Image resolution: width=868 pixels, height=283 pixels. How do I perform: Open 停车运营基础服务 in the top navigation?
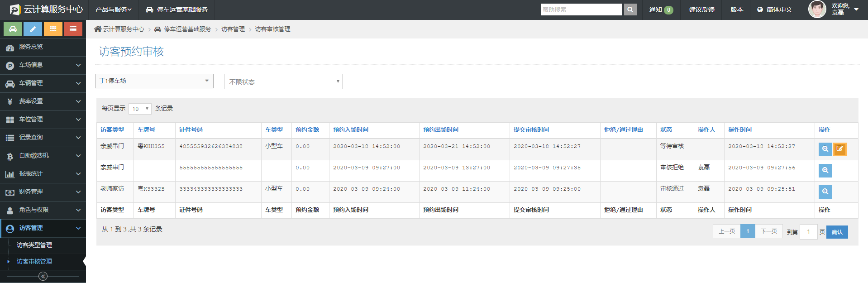[x=176, y=10]
